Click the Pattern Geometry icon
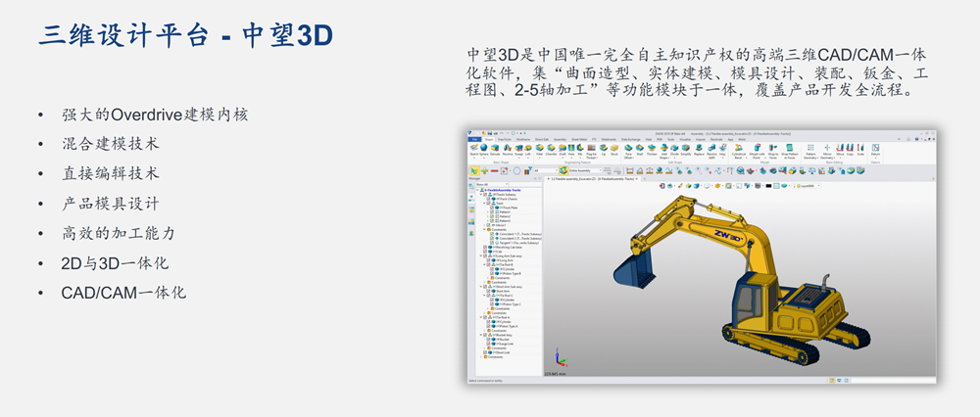The width and height of the screenshot is (980, 417). point(810,150)
